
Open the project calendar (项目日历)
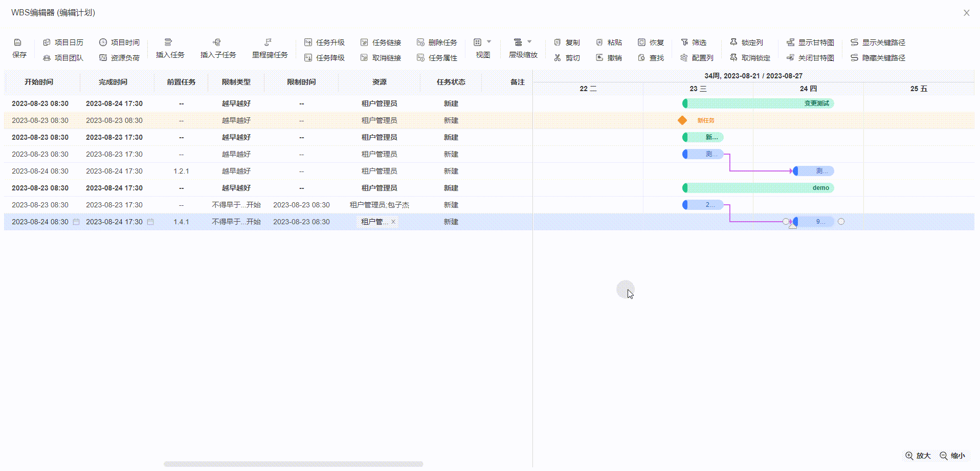tap(63, 42)
